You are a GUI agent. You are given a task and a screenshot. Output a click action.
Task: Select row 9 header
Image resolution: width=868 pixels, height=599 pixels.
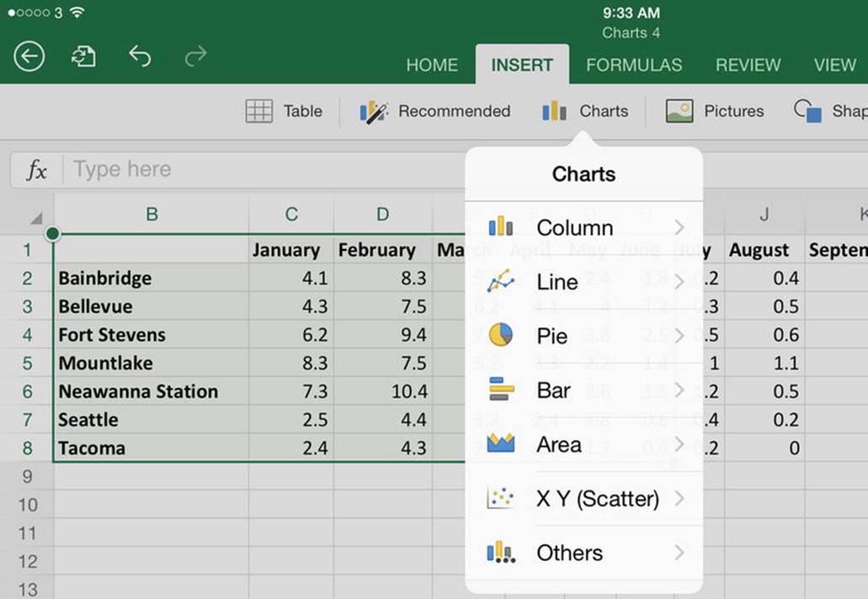point(27,476)
